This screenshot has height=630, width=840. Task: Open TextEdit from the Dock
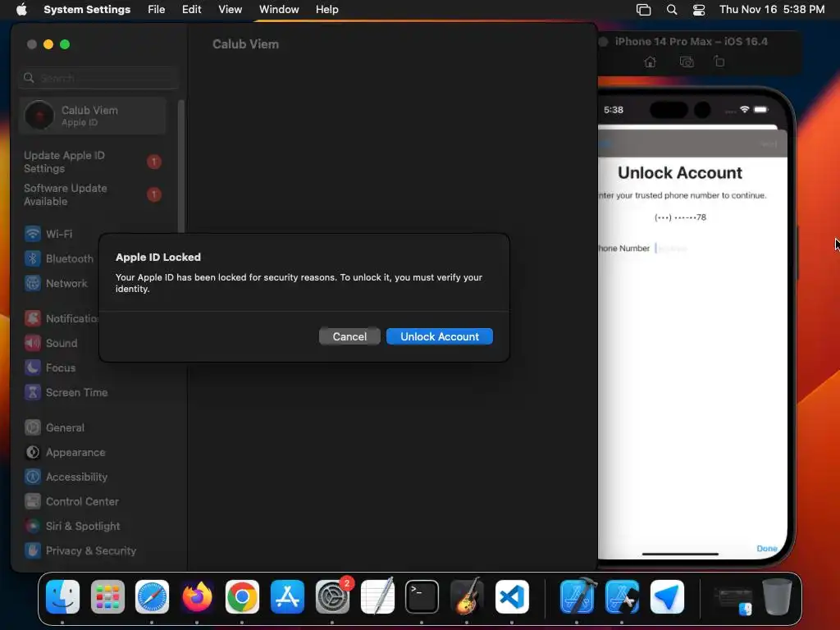pos(377,597)
